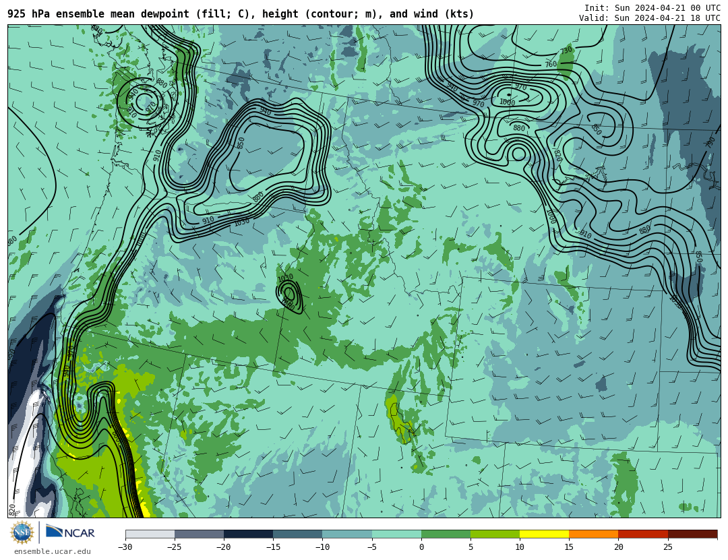
Task: Click the -5 colorbar tick label
Action: [x=372, y=547]
